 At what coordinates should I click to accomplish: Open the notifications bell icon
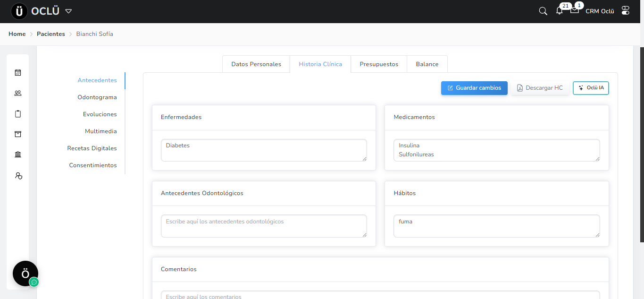pos(560,11)
